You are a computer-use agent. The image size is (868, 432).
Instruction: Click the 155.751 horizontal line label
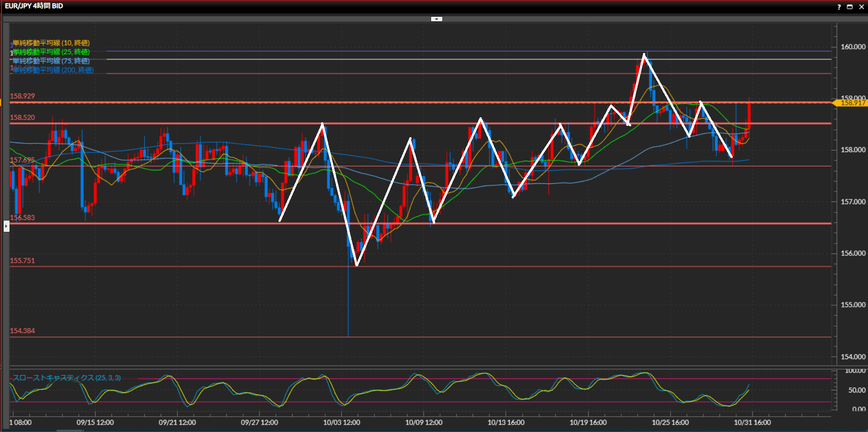22,260
